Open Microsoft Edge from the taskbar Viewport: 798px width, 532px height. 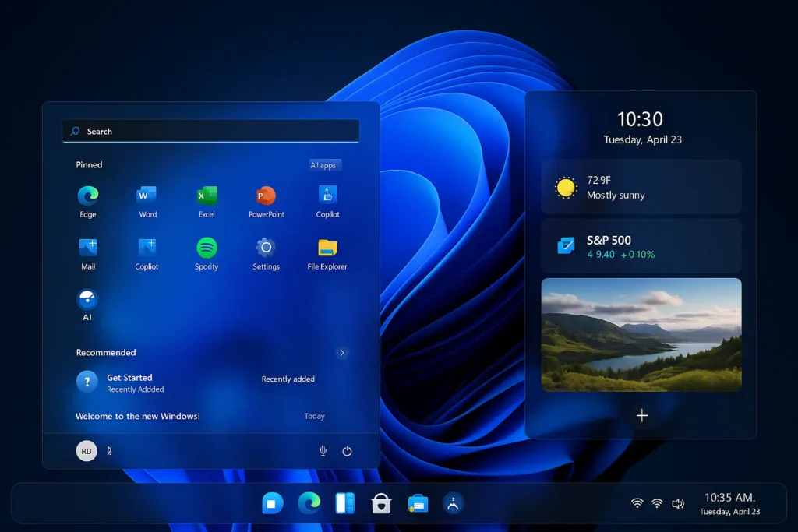tap(309, 503)
